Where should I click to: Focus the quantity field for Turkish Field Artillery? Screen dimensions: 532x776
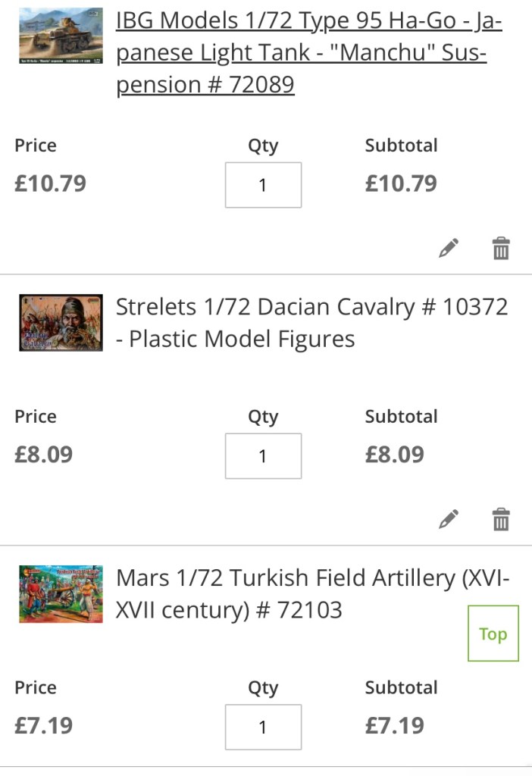click(x=263, y=727)
